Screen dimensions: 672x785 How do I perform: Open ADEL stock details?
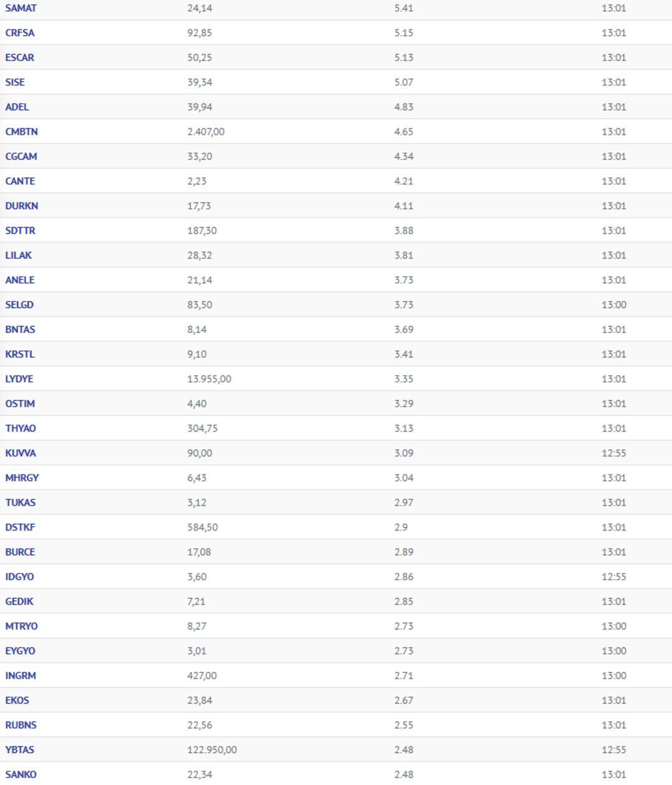tap(17, 107)
